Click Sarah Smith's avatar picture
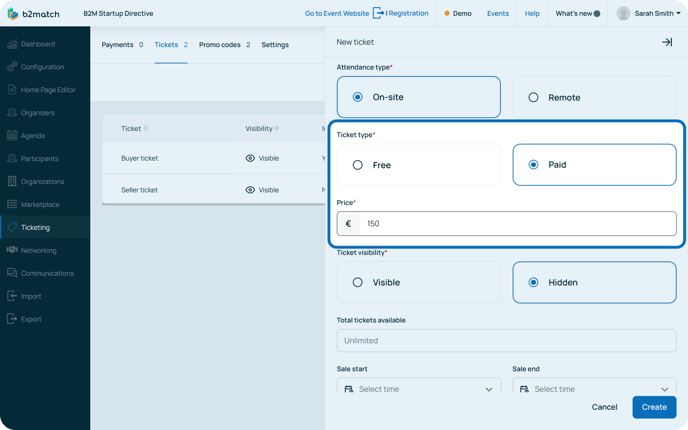Image resolution: width=688 pixels, height=430 pixels. pyautogui.click(x=623, y=13)
